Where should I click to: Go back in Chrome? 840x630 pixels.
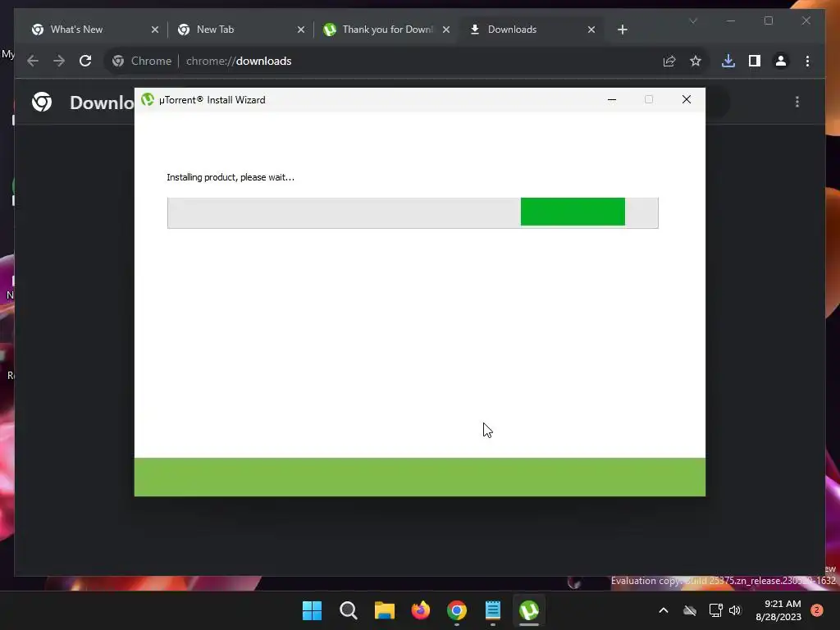click(x=33, y=61)
